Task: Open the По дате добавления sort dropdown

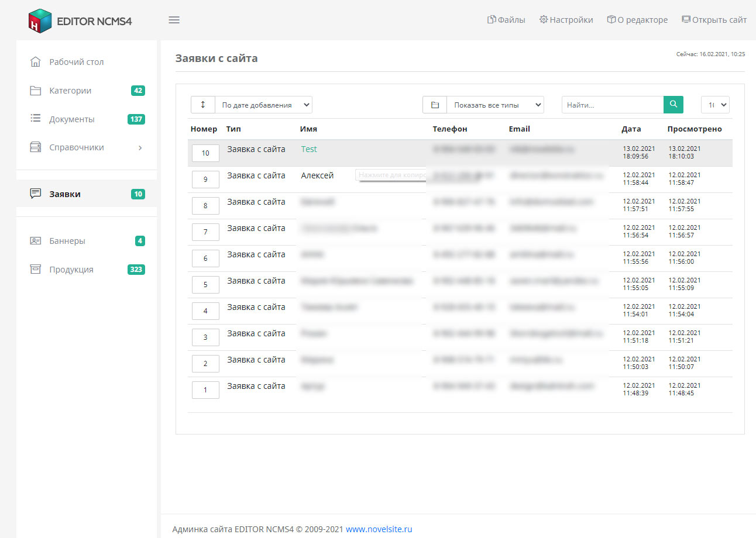Action: [264, 105]
